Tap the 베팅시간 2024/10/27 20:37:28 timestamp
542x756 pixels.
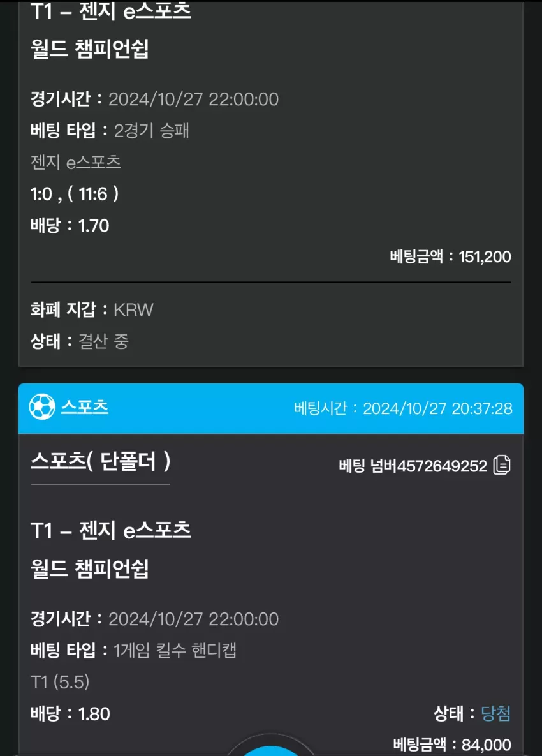coord(403,408)
